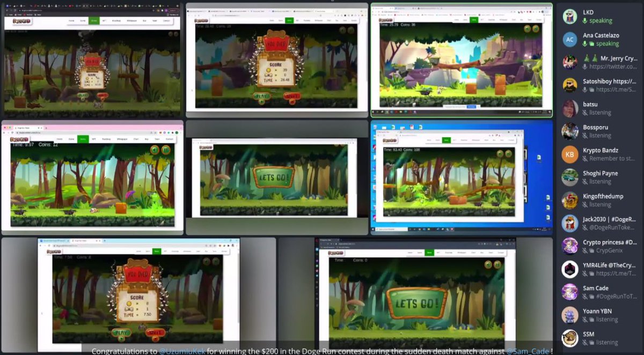The image size is (644, 355).
Task: Click the DogeRun logo in the Coins: 12 stream
Action: coord(19,140)
